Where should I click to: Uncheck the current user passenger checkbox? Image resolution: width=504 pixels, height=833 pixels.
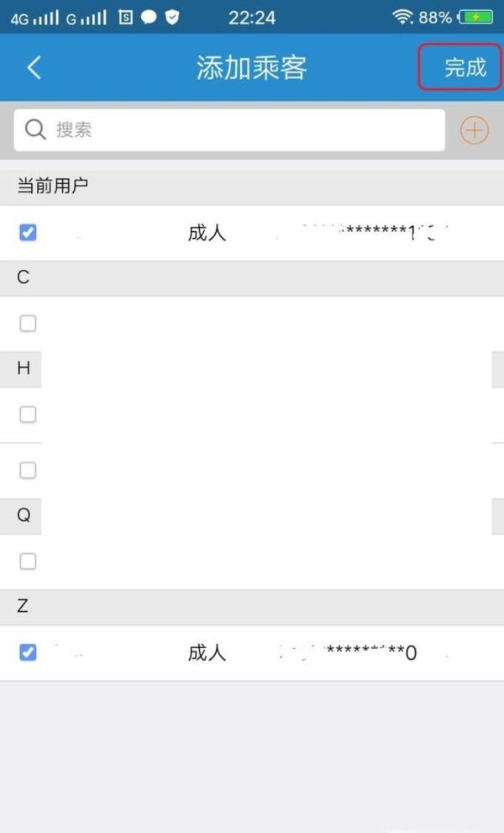28,232
